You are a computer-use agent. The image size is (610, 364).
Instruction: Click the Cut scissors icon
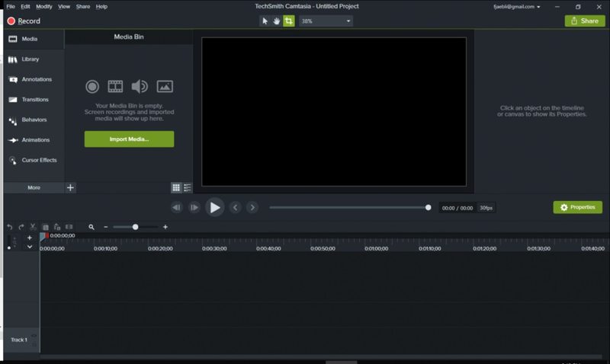click(33, 227)
